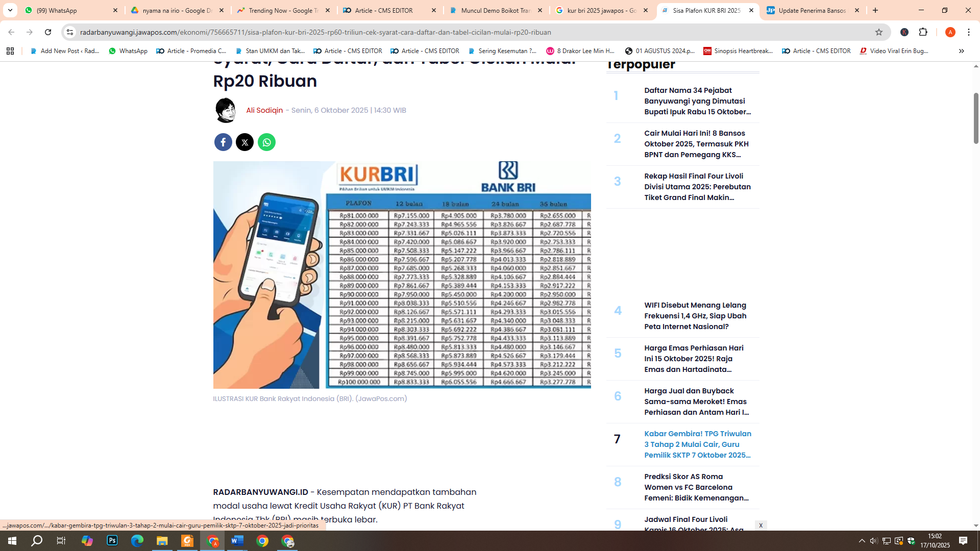Viewport: 980px width, 551px height.
Task: Click the browser Back arrow
Action: point(11,32)
